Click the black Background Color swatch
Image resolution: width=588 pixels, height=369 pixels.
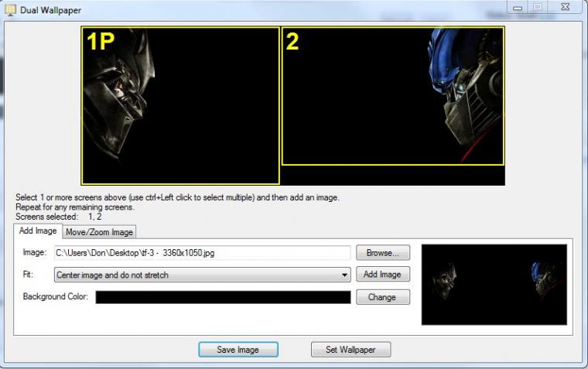[223, 297]
